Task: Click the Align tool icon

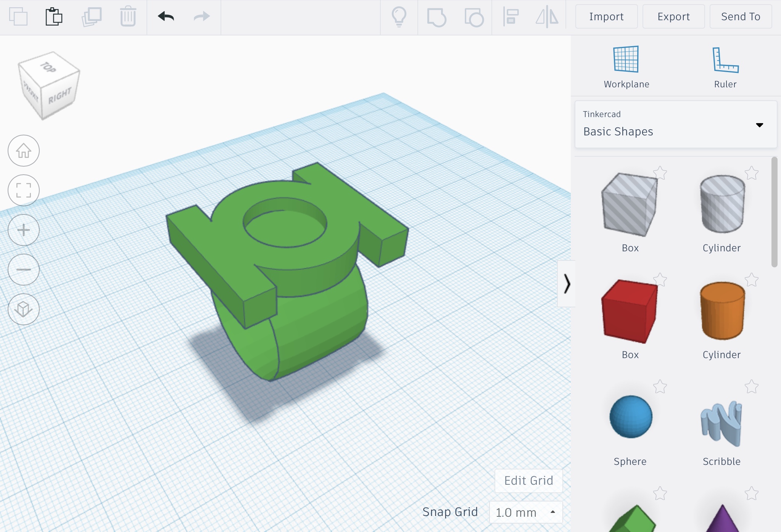Action: [x=510, y=17]
